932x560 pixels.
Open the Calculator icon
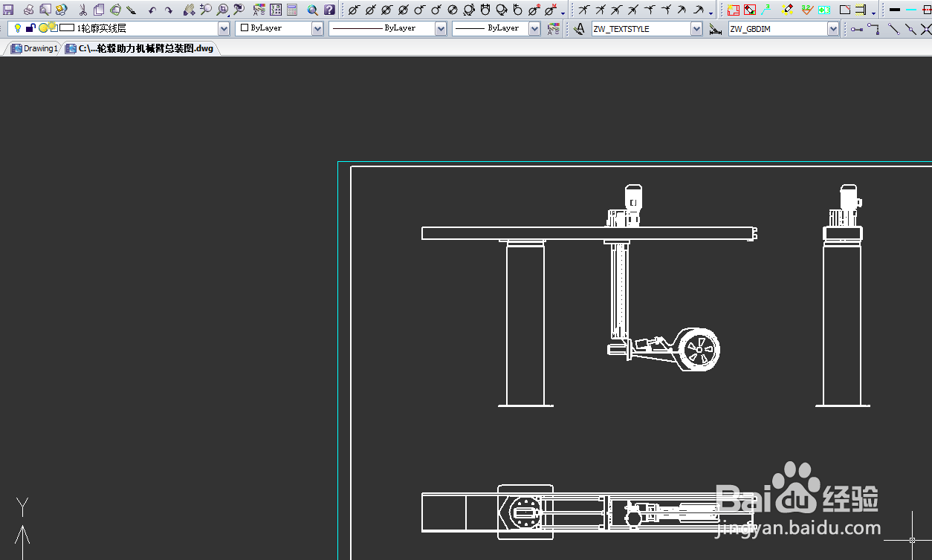click(292, 10)
